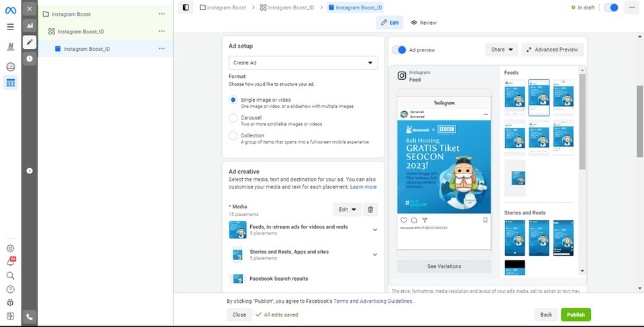
Task: Click the business account avatar icon
Action: point(11,46)
